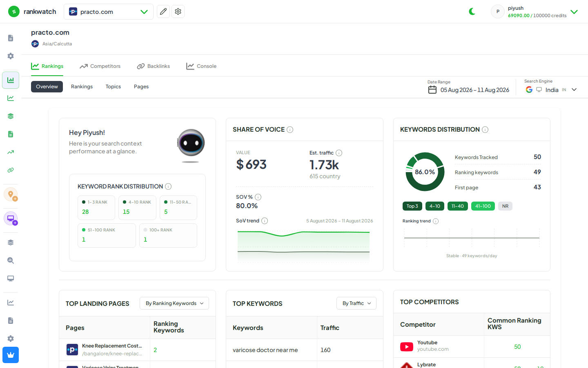Click the 51-100 RANK card
This screenshot has width=588, height=368.
(107, 236)
